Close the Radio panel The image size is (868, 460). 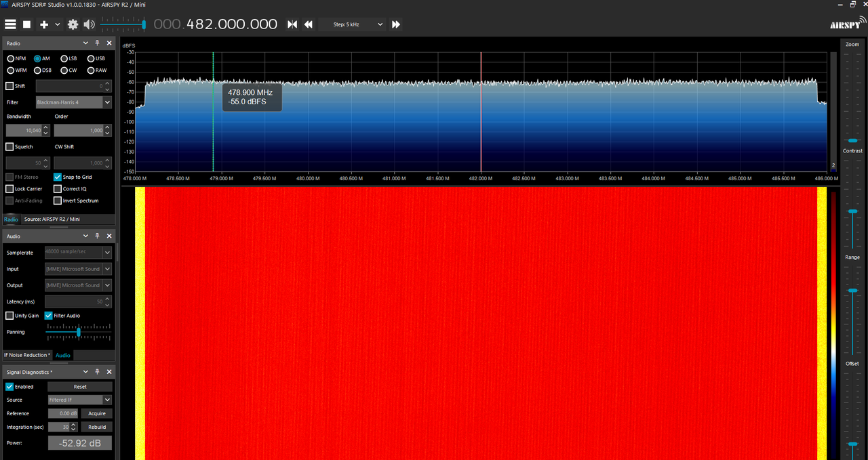108,43
